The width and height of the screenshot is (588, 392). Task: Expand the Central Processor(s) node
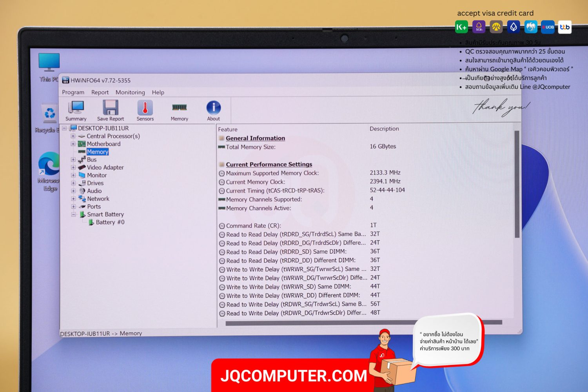tap(73, 136)
